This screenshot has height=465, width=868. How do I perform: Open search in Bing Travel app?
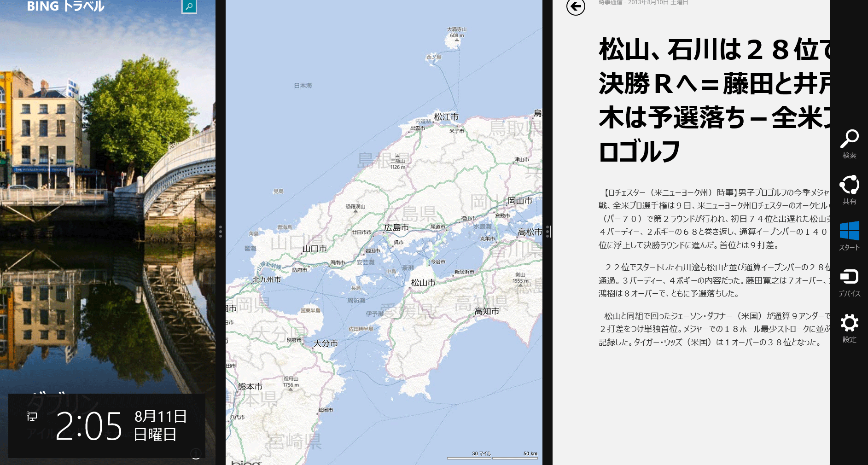[189, 6]
